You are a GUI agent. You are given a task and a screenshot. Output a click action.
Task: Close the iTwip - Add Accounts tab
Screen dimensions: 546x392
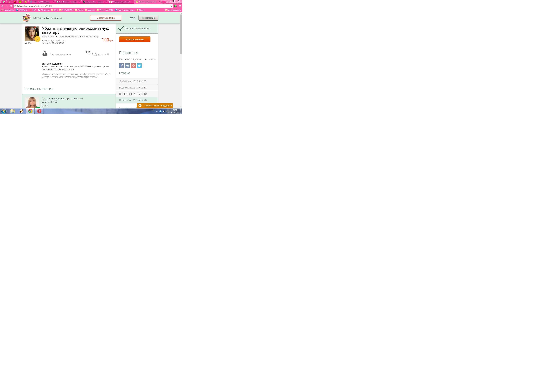coord(53,2)
